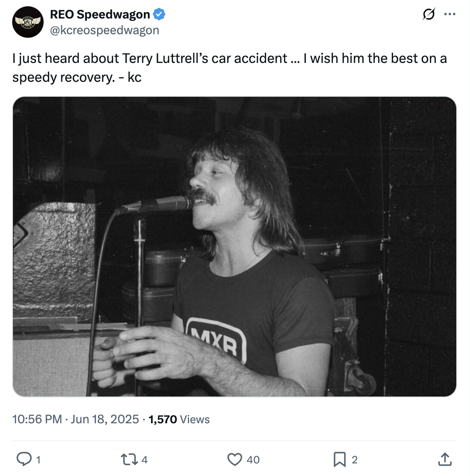Click the reply speech bubble icon
This screenshot has width=470, height=476.
(24, 459)
